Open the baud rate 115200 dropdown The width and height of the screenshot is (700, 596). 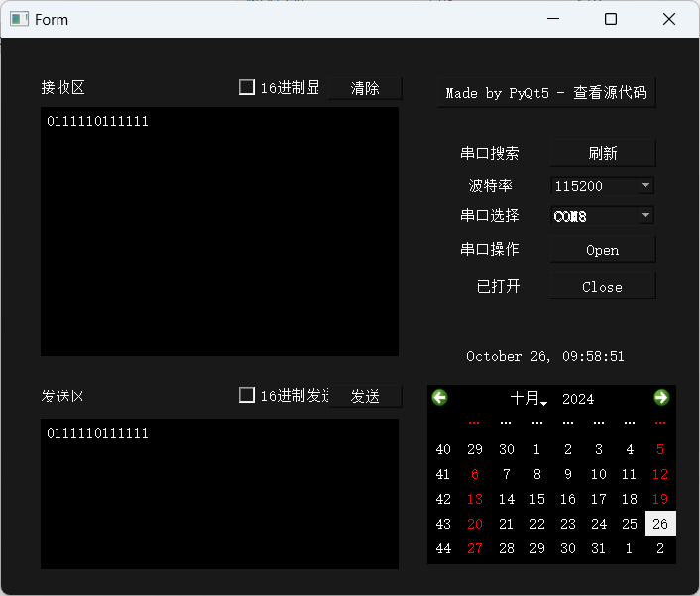click(603, 185)
